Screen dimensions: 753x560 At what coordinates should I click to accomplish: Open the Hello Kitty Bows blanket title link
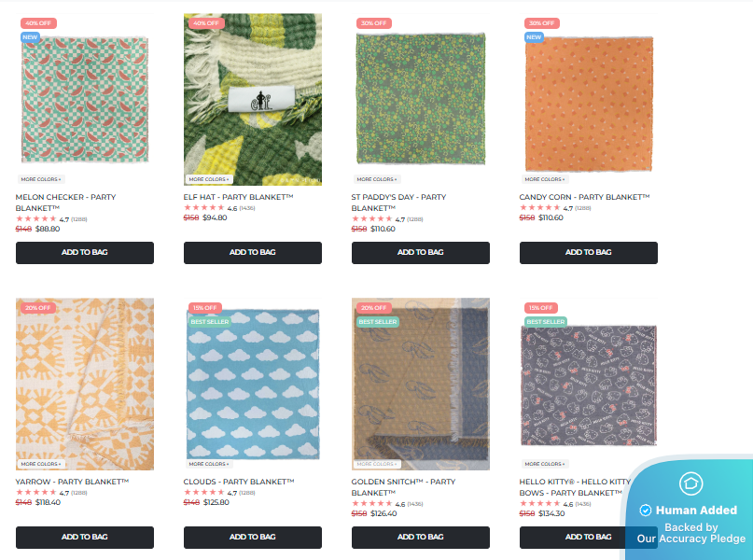[x=574, y=487]
